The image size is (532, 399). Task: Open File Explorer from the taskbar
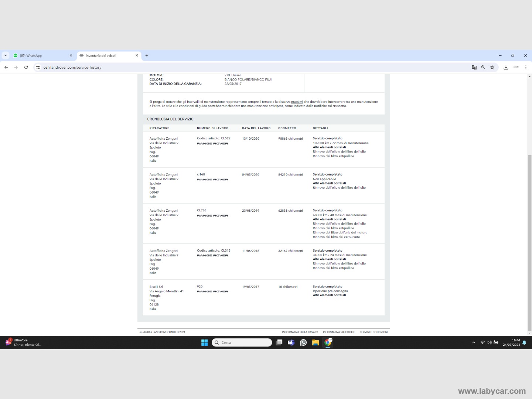coord(316,342)
